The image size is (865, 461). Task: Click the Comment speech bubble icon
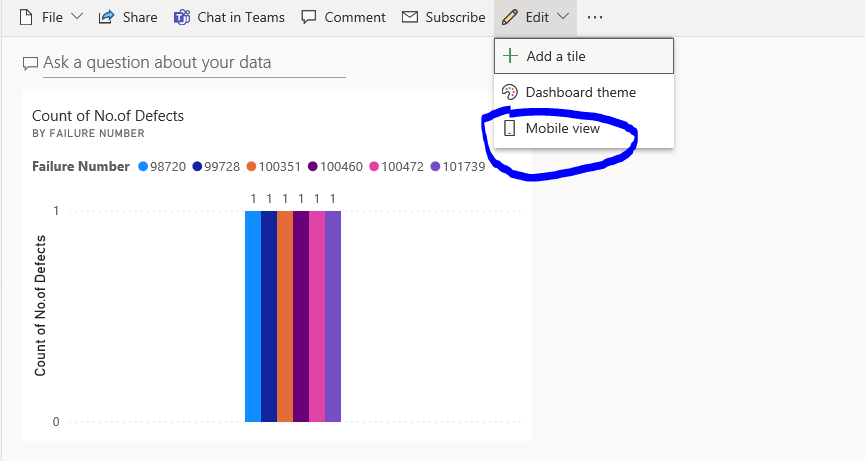coord(309,17)
